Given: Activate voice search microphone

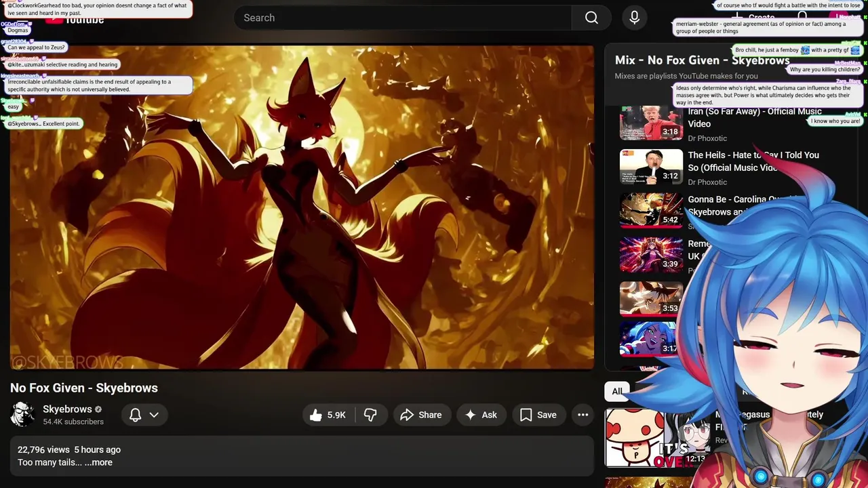Looking at the screenshot, I should (635, 18).
